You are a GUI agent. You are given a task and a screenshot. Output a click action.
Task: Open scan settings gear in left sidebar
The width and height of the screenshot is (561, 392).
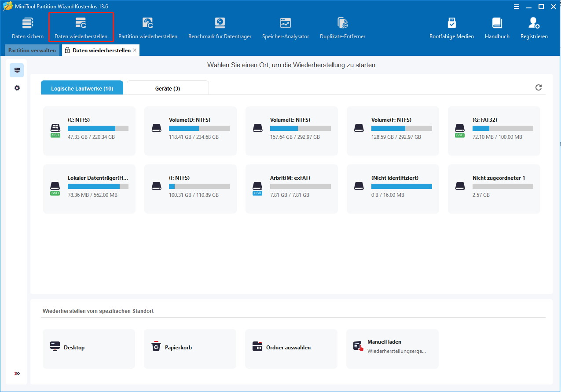coord(17,88)
